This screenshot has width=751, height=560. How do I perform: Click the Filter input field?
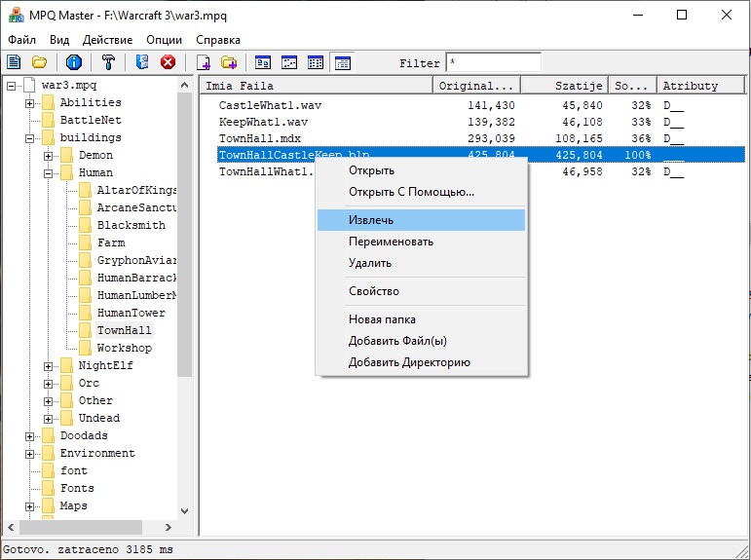[x=493, y=62]
